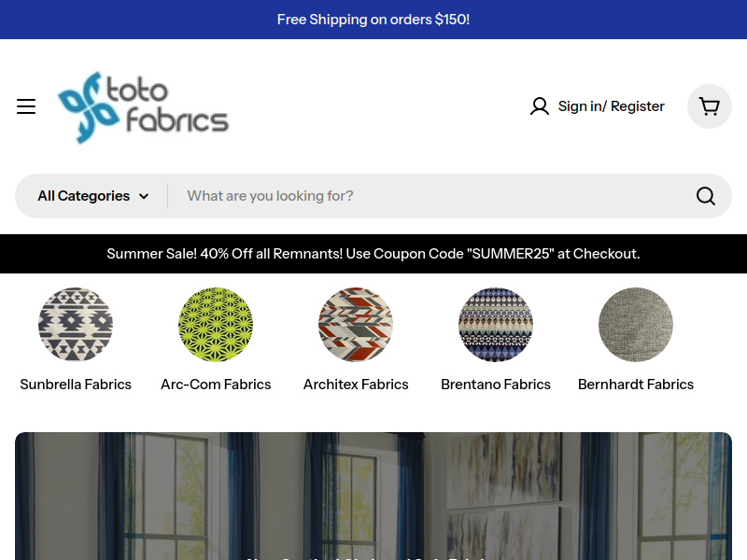Open the hamburger navigation menu
The width and height of the screenshot is (747, 560).
click(26, 106)
